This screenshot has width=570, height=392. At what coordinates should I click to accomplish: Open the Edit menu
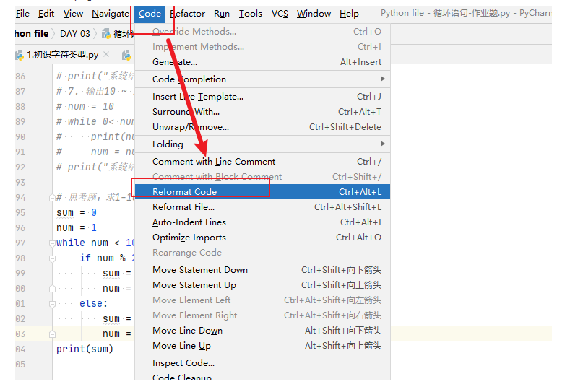tap(46, 14)
